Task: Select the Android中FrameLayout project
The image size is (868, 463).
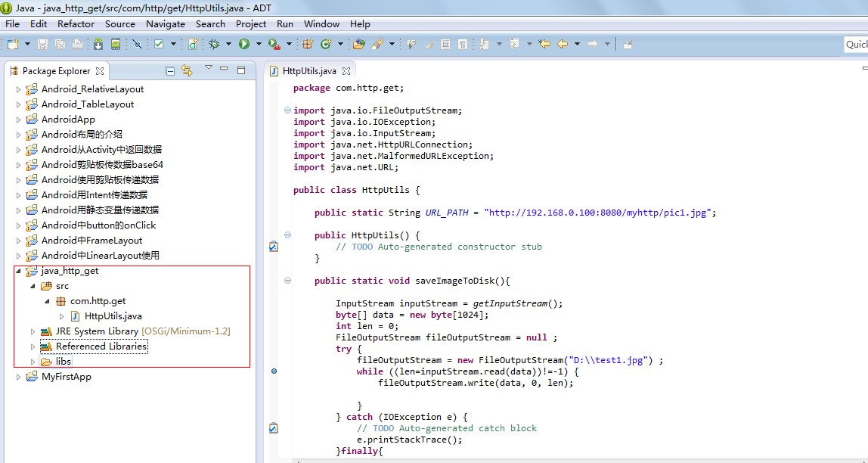Action: 91,241
